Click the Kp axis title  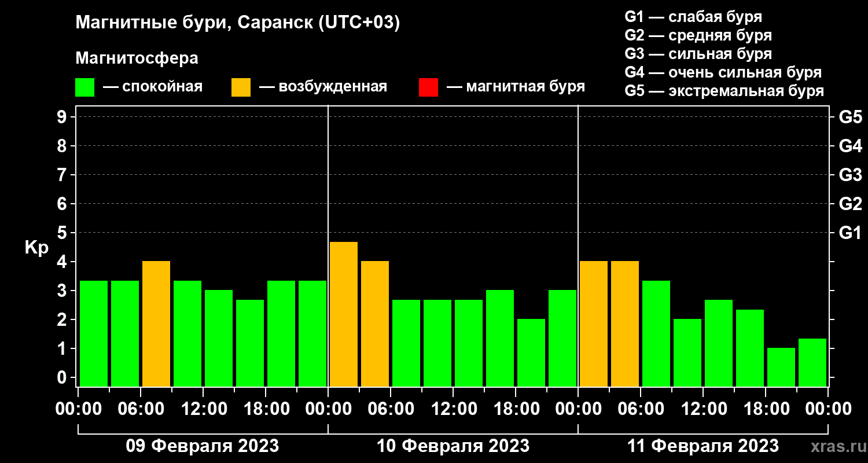coord(36,248)
